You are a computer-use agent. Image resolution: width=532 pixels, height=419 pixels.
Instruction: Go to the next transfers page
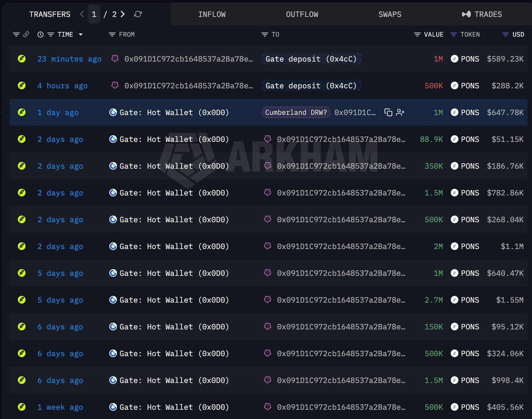pos(123,14)
